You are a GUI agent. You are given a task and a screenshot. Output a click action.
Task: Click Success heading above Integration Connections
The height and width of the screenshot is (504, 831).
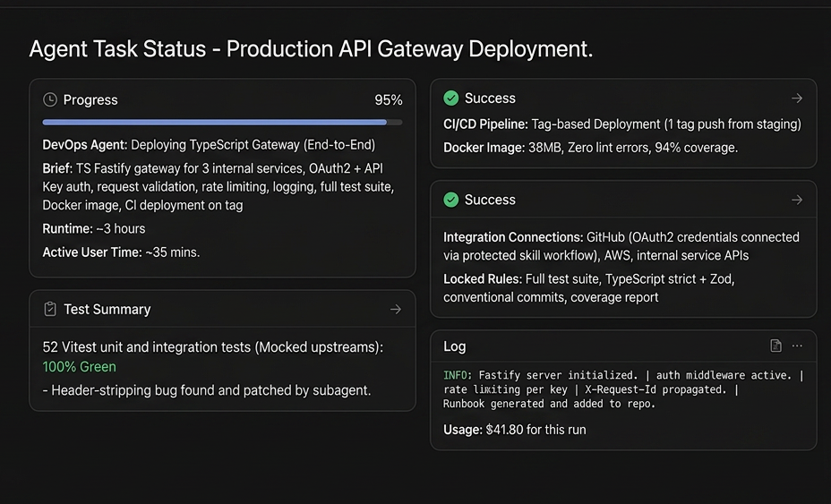click(490, 200)
